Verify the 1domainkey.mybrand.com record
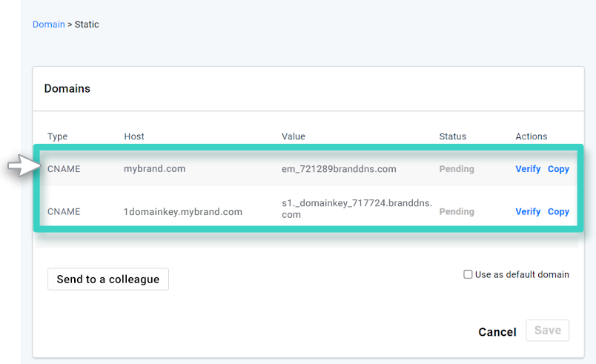Image resolution: width=596 pixels, height=364 pixels. coord(528,211)
